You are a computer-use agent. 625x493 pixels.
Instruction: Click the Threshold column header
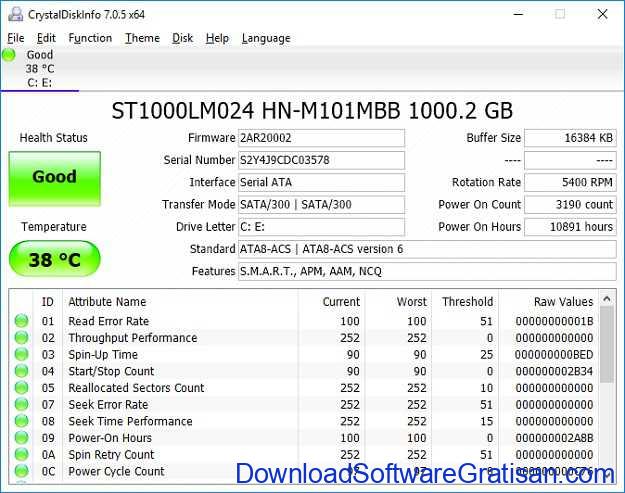[468, 302]
